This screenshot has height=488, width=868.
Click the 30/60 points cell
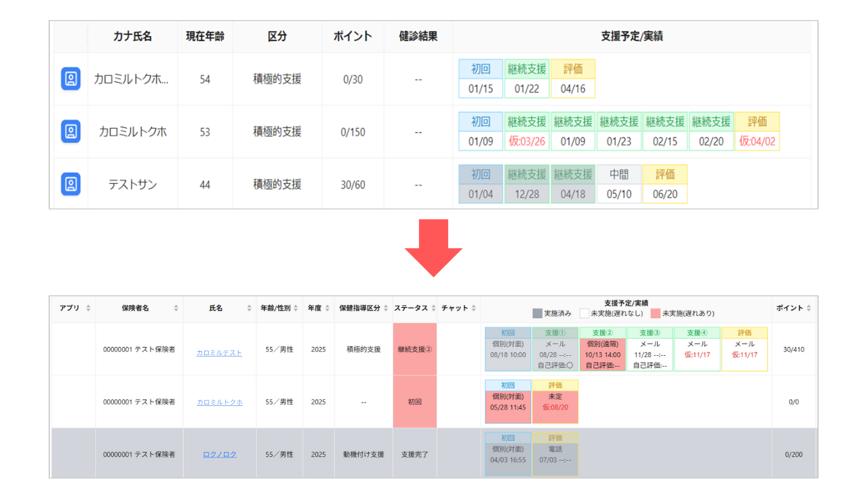(x=353, y=184)
